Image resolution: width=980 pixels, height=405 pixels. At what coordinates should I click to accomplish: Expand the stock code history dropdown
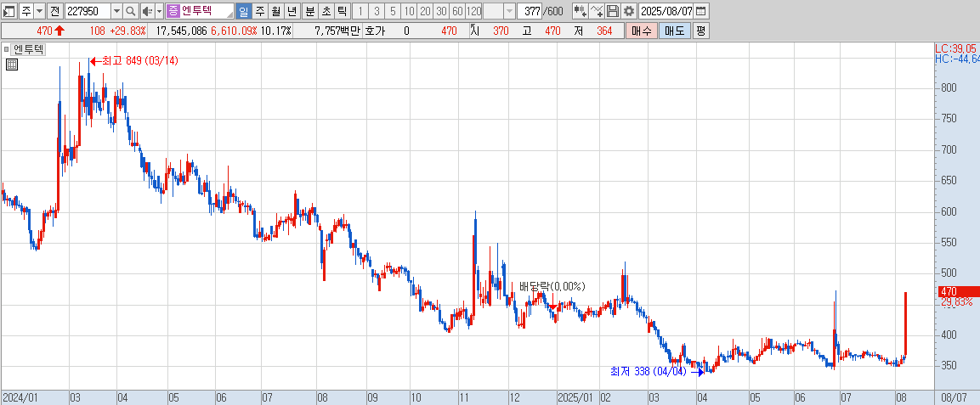pyautogui.click(x=116, y=10)
